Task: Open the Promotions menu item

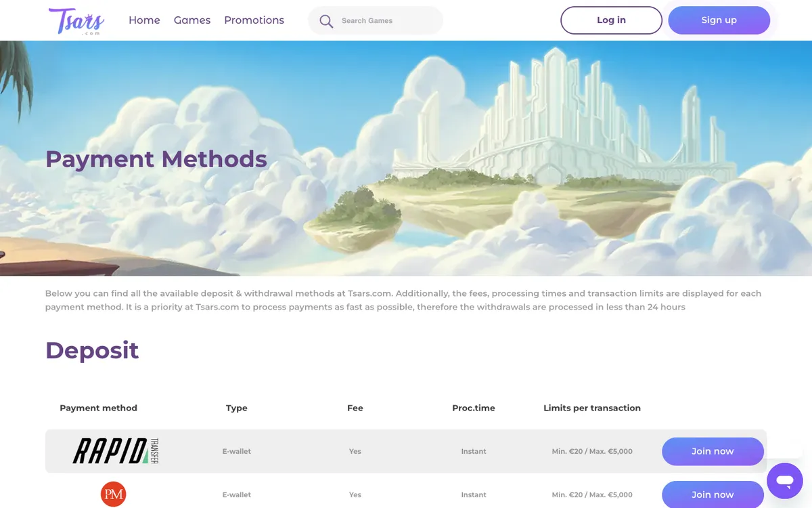Action: click(254, 20)
